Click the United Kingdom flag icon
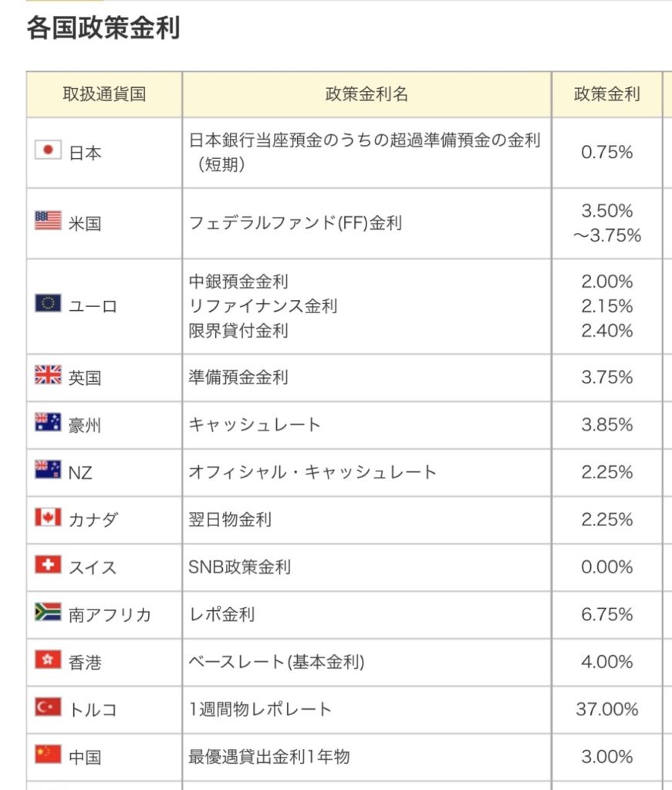This screenshot has width=672, height=790. (x=48, y=375)
